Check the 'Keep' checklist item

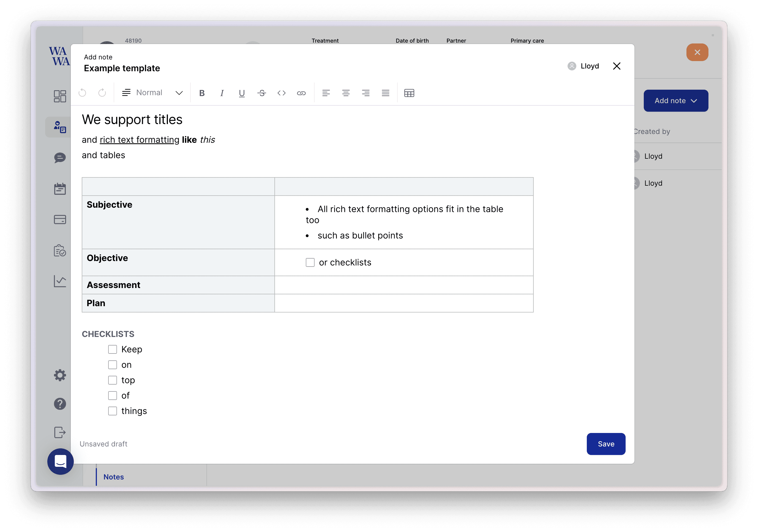pyautogui.click(x=113, y=349)
